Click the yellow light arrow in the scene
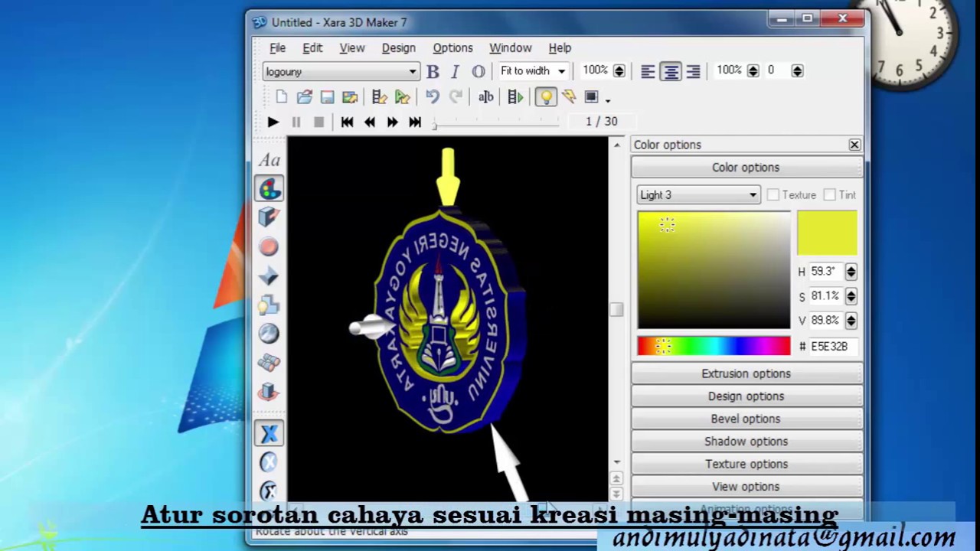Viewport: 980px width, 551px height. tap(448, 178)
